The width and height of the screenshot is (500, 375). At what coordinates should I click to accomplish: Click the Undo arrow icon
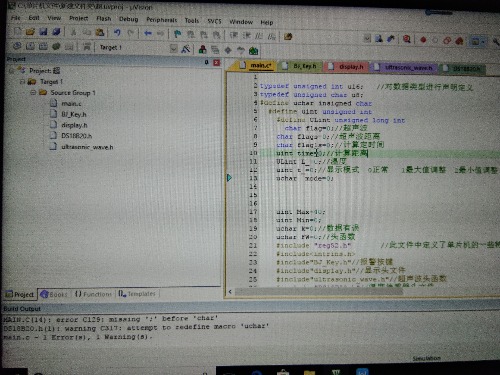pos(117,33)
